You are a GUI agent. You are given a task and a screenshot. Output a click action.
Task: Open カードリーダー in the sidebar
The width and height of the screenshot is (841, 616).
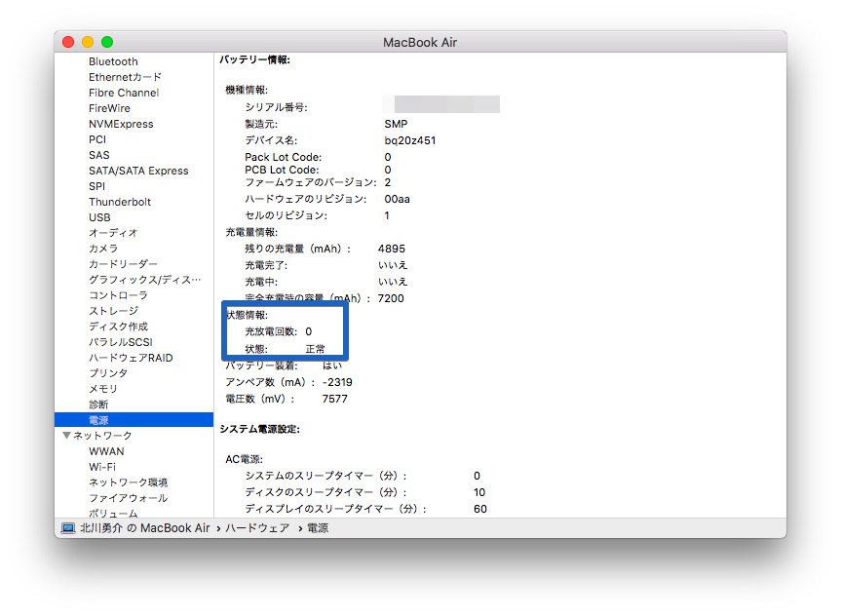tap(124, 264)
